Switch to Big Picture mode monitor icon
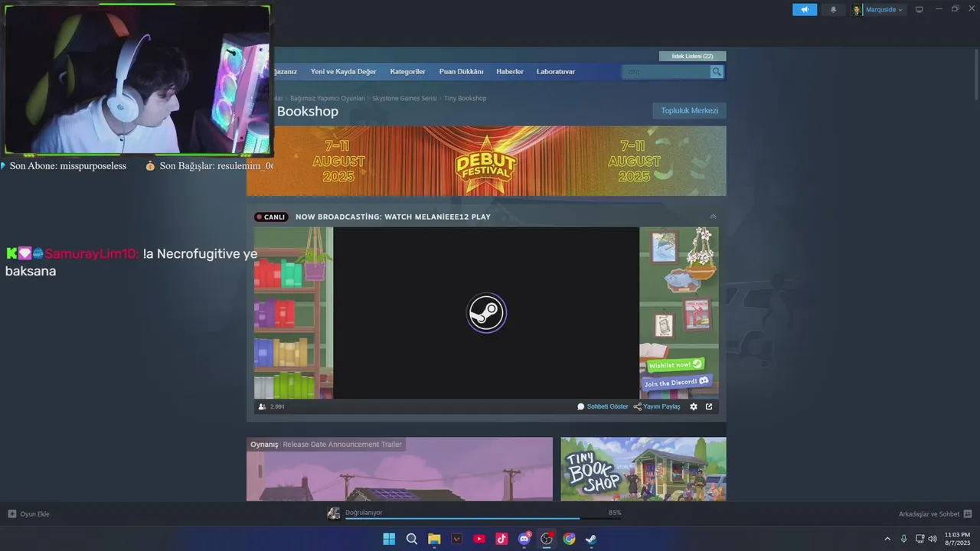The image size is (980, 551). (919, 10)
